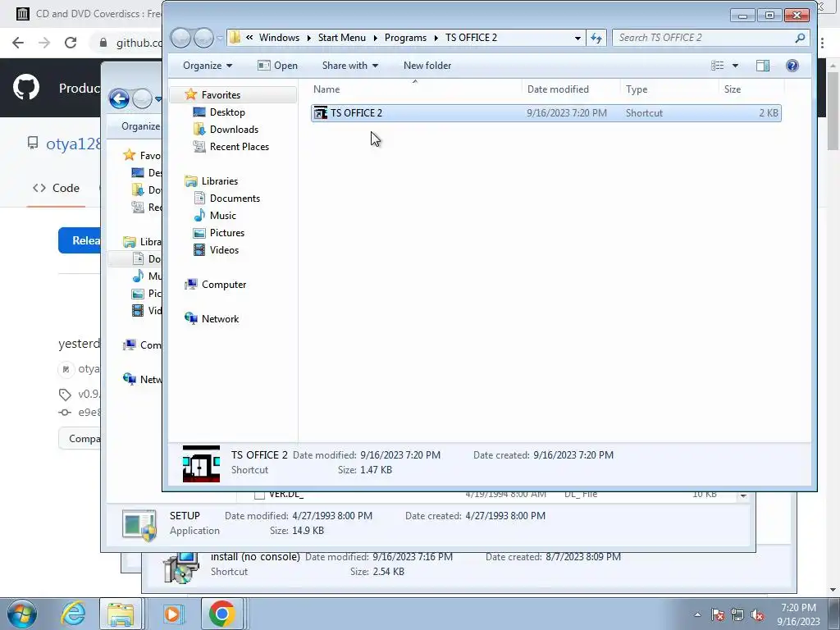Screen dimensions: 840x630
Task: Launch Internet Explorer from taskbar
Action: point(73,614)
